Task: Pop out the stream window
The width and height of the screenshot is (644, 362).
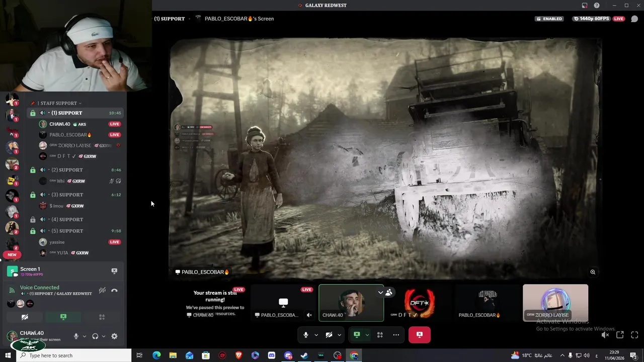Action: pos(620,335)
